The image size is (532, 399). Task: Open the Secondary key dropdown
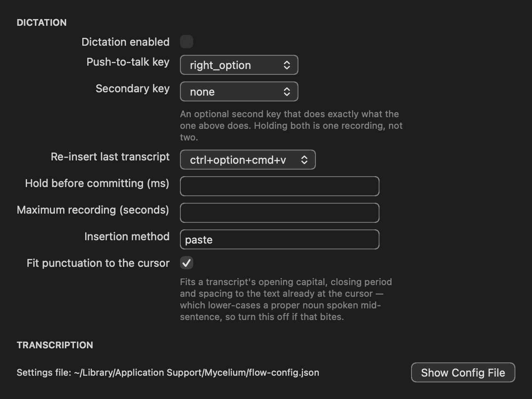(239, 91)
